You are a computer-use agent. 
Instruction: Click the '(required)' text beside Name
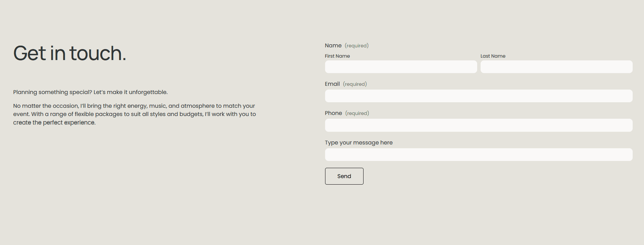coord(357,45)
